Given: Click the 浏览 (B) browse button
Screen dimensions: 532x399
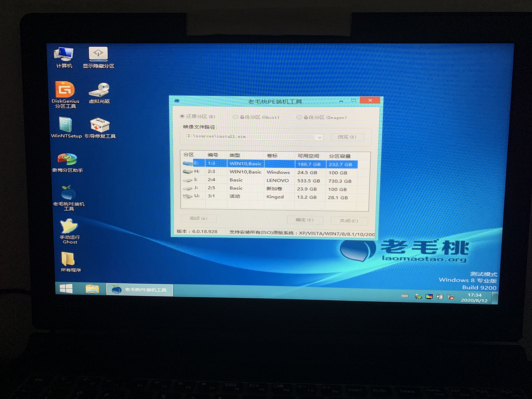Looking at the screenshot, I should pos(347,137).
